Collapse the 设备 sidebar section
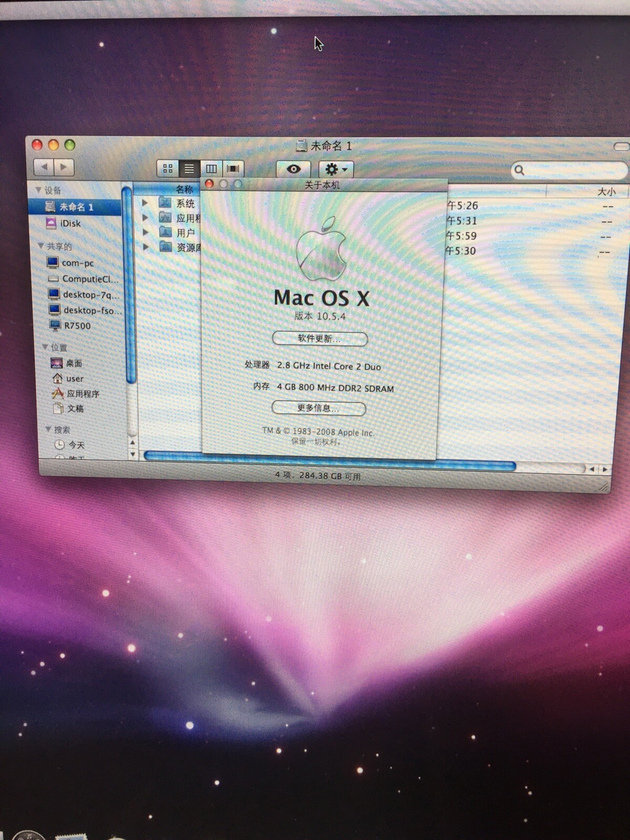 (x=38, y=190)
